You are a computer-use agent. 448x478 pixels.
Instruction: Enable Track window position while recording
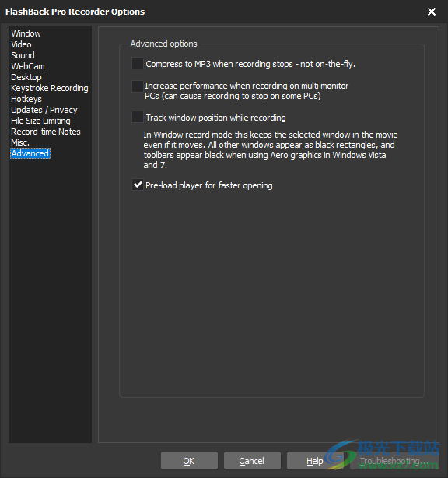coord(138,118)
